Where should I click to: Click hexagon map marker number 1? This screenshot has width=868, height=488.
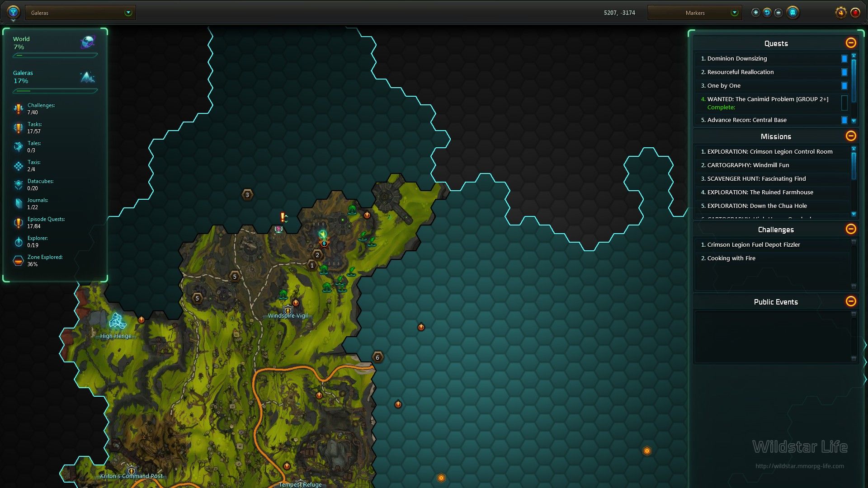point(312,265)
